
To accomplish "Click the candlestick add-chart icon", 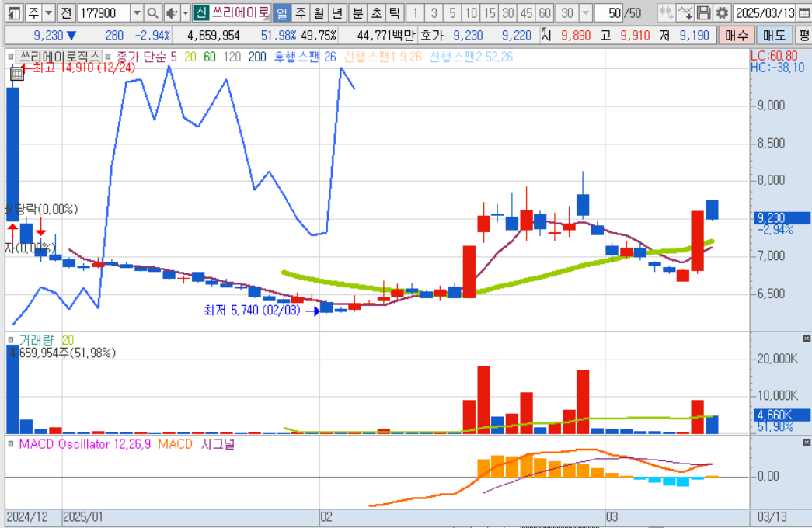I will (x=666, y=13).
